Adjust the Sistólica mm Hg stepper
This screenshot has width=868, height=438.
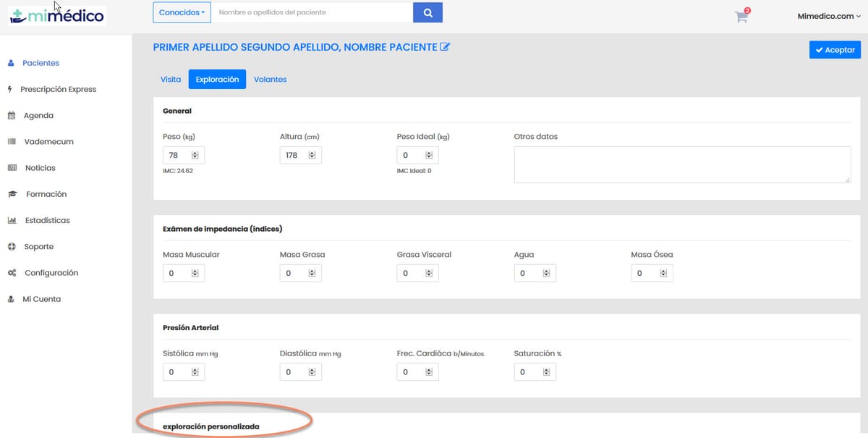195,372
